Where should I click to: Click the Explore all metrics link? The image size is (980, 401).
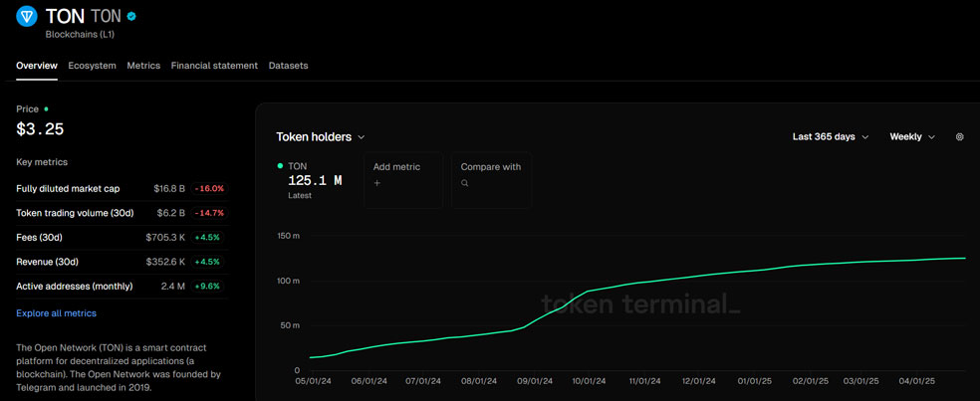[56, 312]
